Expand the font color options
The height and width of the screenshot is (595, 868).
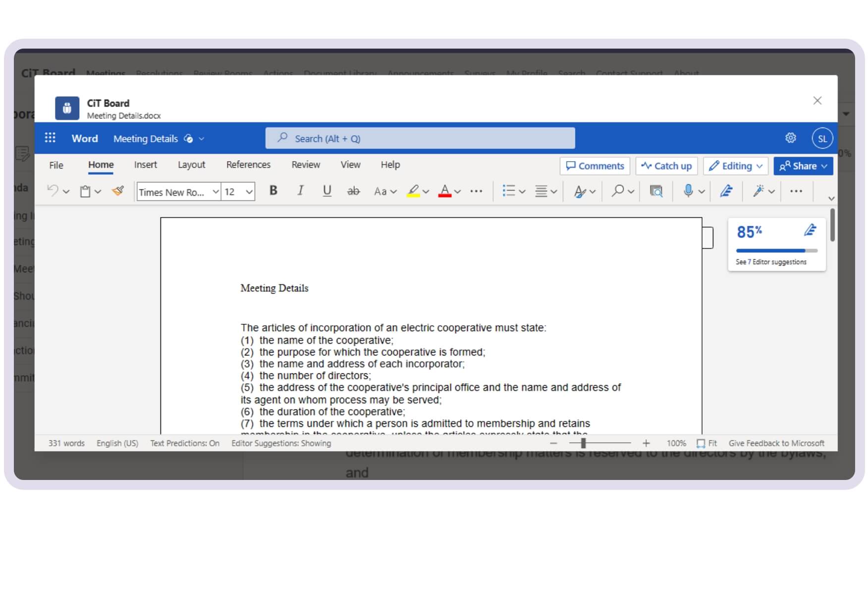coord(457,191)
